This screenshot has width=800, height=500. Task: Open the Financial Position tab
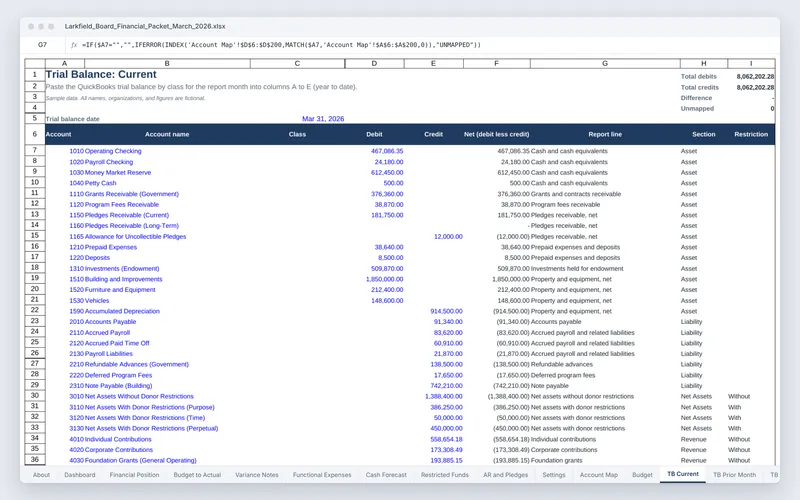pos(134,474)
